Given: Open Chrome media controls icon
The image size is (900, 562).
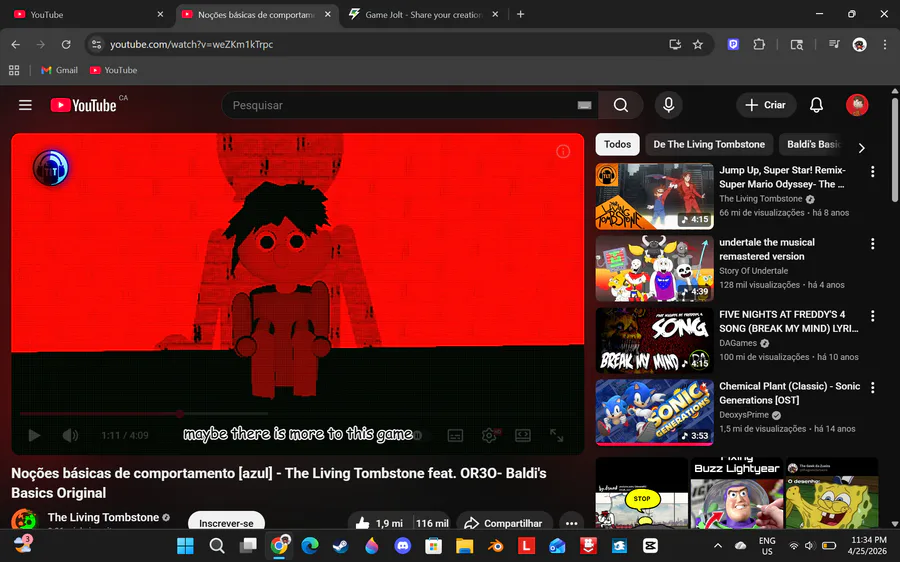Looking at the screenshot, I should 834,44.
